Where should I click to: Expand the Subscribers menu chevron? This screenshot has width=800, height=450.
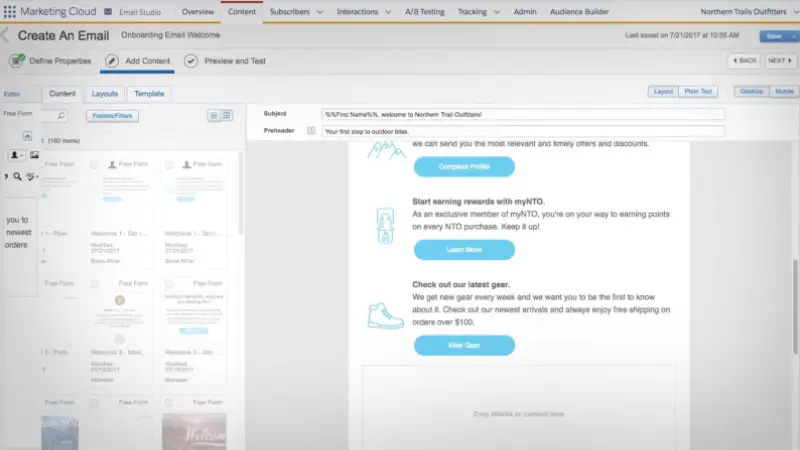click(x=320, y=12)
